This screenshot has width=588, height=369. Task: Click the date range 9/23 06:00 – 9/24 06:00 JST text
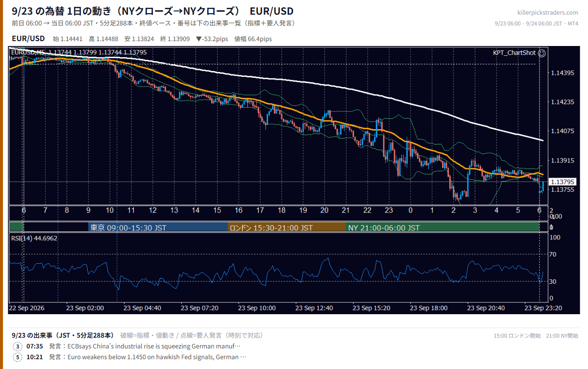tap(529, 23)
